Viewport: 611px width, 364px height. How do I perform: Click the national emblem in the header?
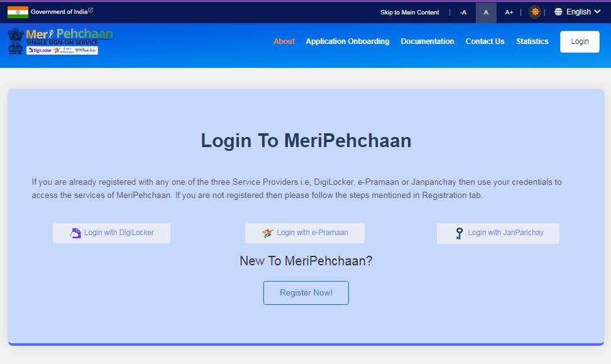click(x=16, y=41)
